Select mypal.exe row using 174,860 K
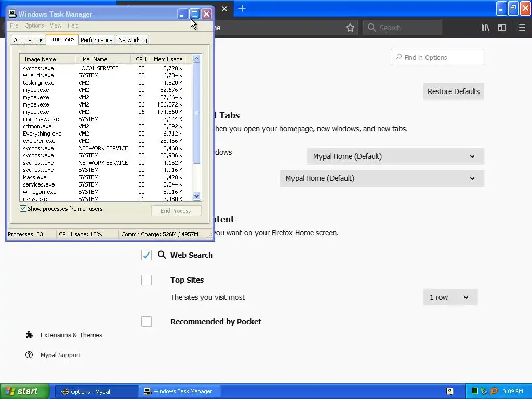The width and height of the screenshot is (532, 399). click(x=106, y=112)
